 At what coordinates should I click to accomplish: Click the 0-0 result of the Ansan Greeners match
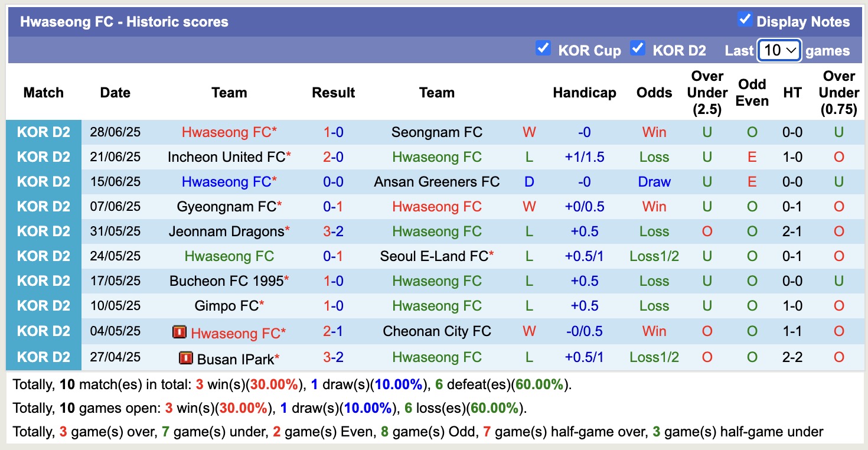point(334,181)
